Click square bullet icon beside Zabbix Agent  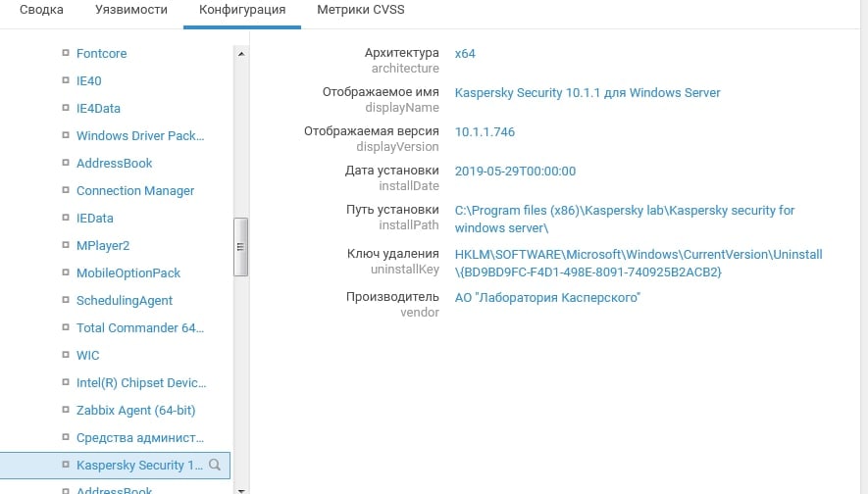pos(66,410)
